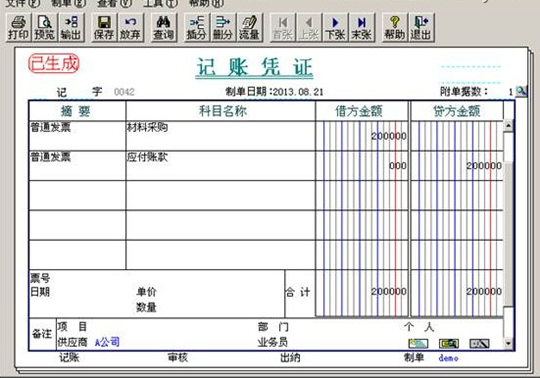Click the scroll down arrow at table bottom
The height and width of the screenshot is (378, 540).
coord(508,343)
